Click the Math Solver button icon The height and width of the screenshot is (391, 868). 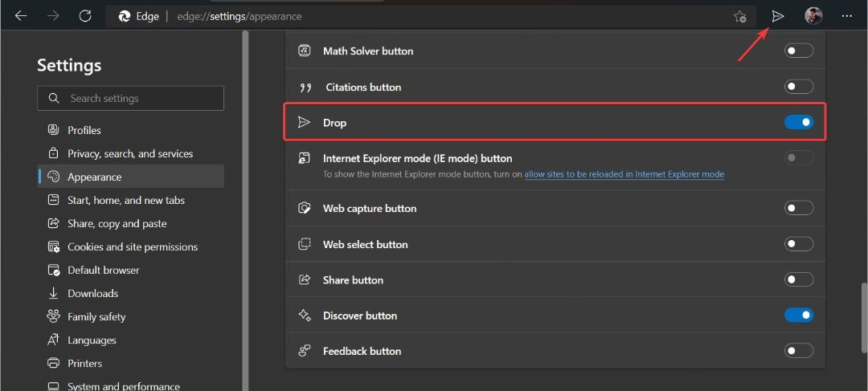(304, 51)
